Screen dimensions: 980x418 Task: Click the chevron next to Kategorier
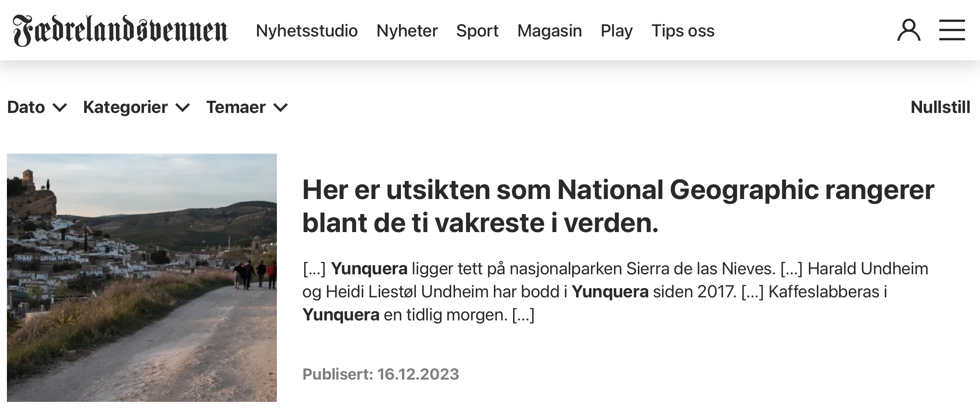click(182, 108)
